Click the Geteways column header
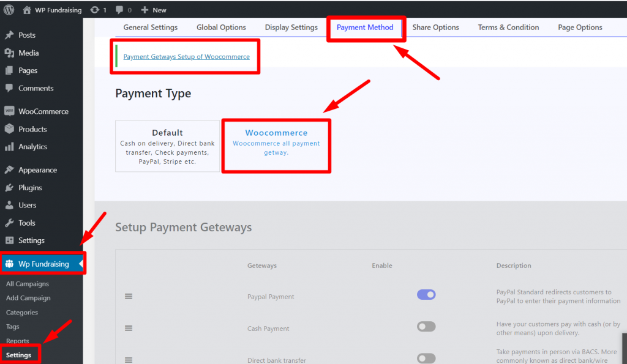 coord(262,266)
